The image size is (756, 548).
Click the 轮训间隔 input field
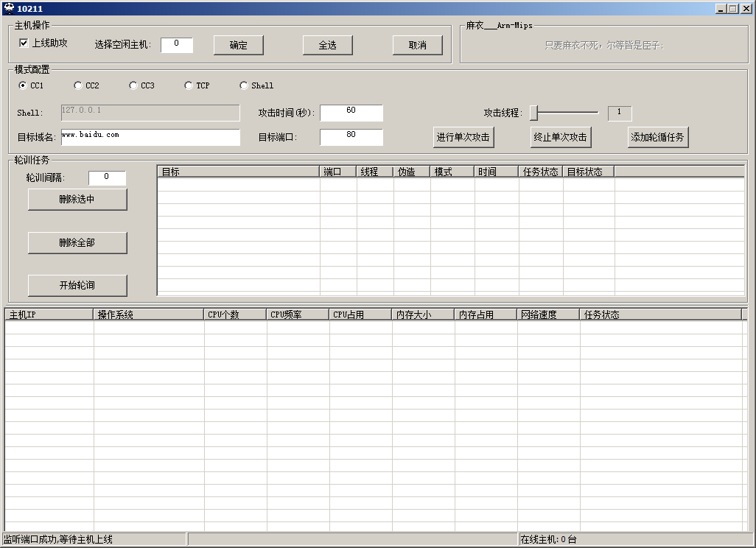click(107, 178)
